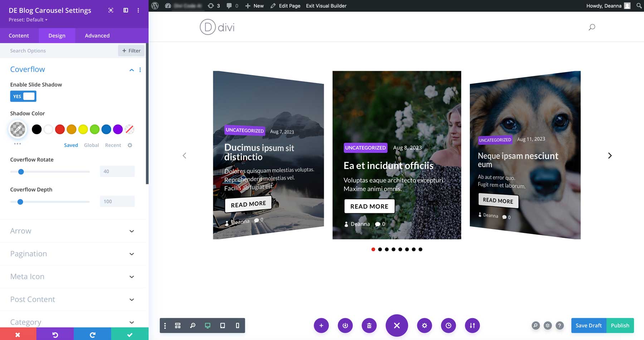Open portability arrows button
The image size is (644, 340).
472,326
